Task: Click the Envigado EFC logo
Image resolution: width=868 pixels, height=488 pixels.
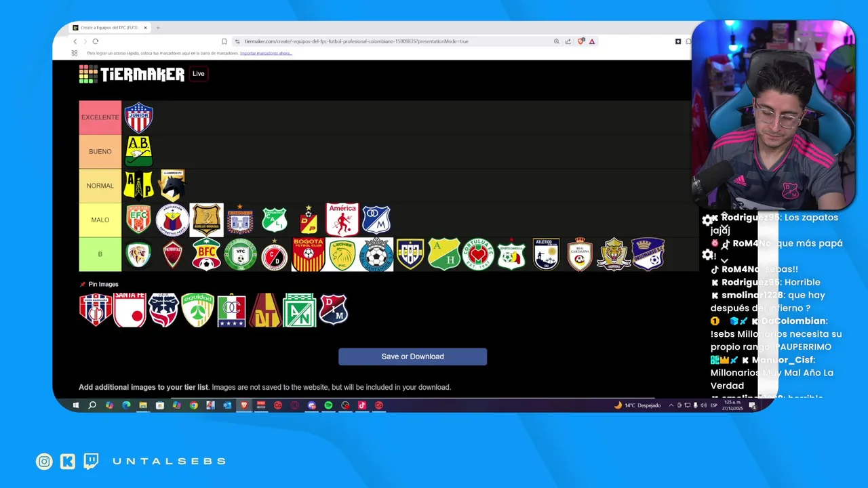Action: pyautogui.click(x=138, y=220)
